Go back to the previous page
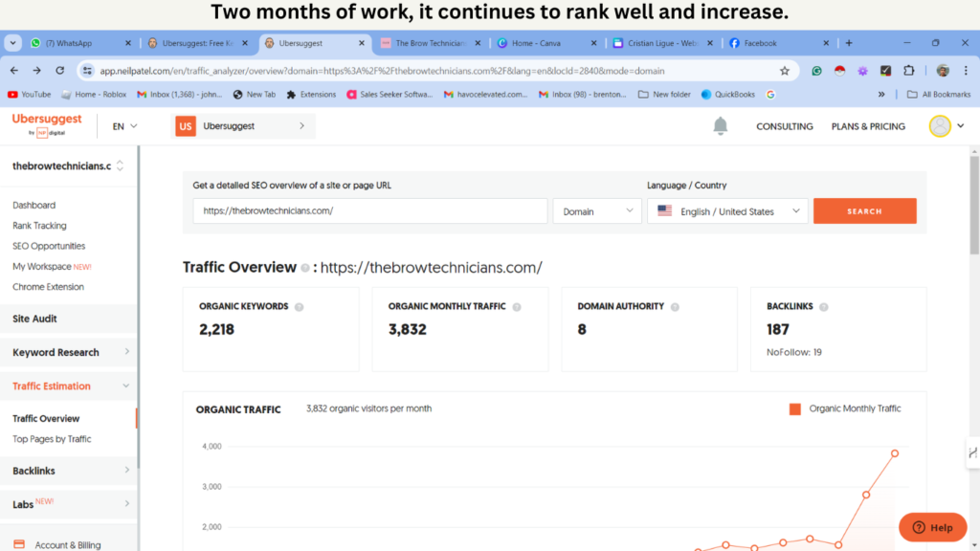The width and height of the screenshot is (980, 551). 14,71
